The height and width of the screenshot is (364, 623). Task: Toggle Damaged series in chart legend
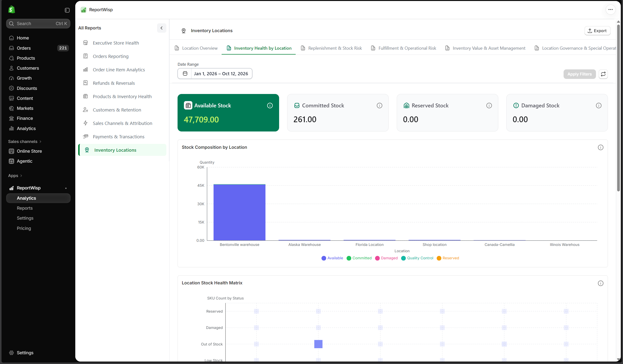[x=386, y=258]
